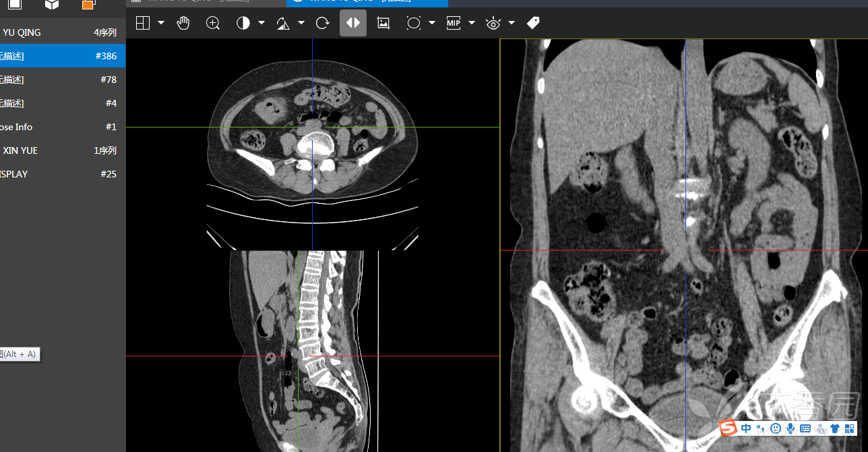Open the series numbered #78
The height and width of the screenshot is (452, 868).
(x=62, y=80)
